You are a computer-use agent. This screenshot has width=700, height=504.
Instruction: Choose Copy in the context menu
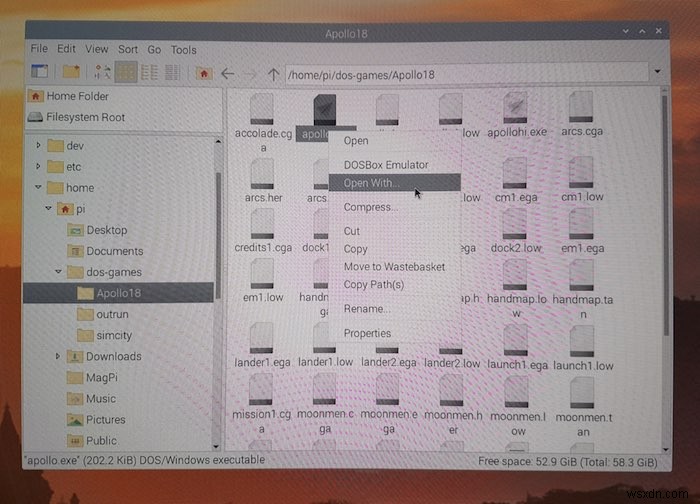coord(395,249)
